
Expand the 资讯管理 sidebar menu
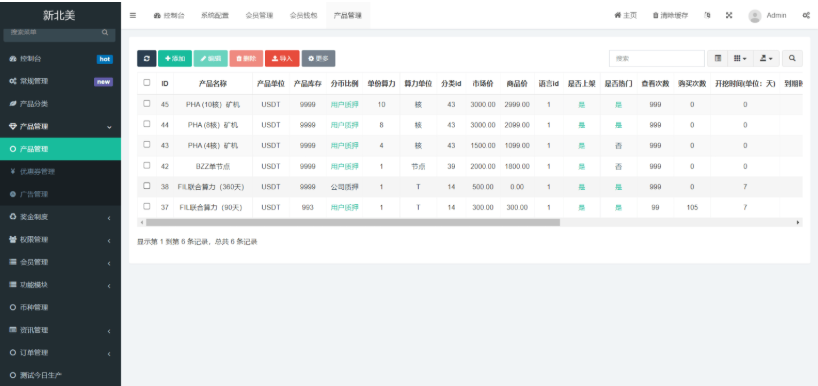click(x=109, y=331)
